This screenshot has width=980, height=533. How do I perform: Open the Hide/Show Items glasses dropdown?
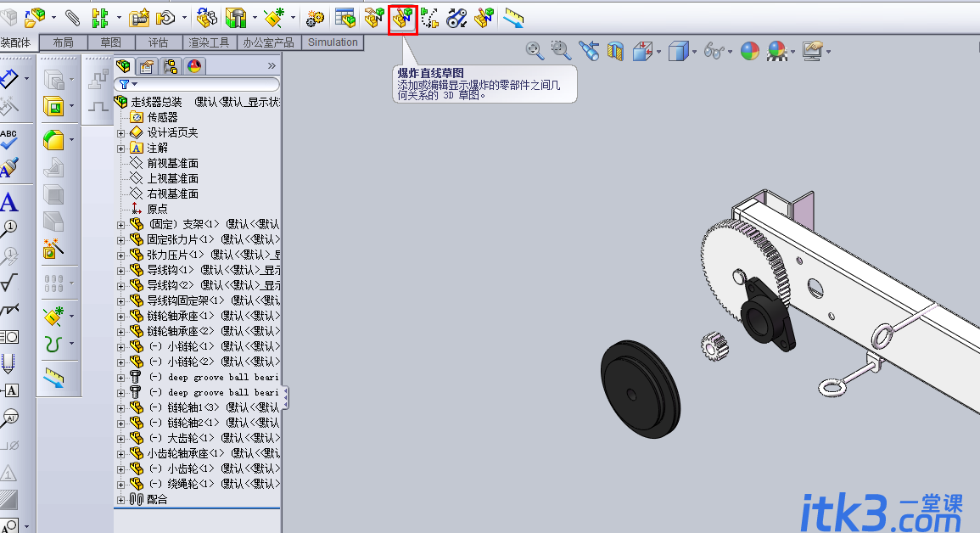[x=730, y=52]
